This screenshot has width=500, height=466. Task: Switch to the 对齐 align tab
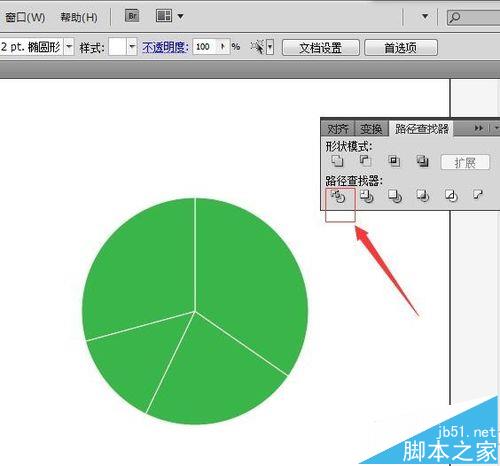pos(338,128)
